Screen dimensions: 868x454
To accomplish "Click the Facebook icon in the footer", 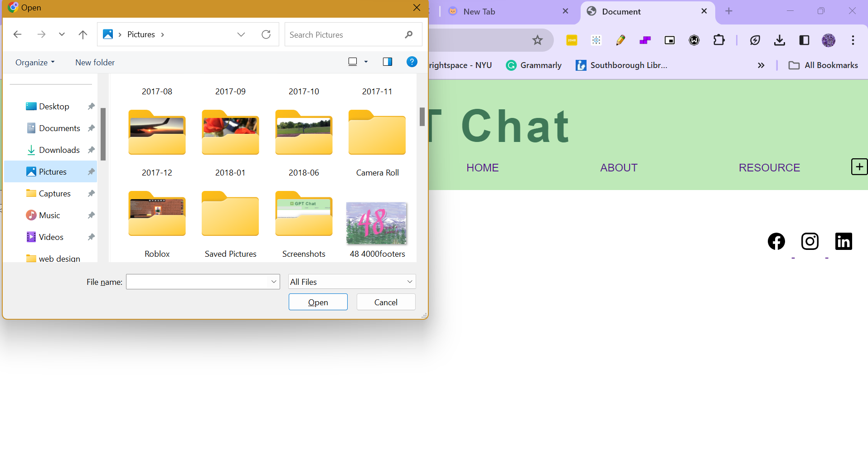I will coord(776,241).
